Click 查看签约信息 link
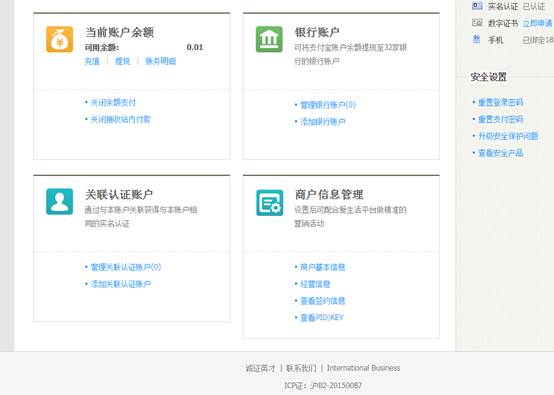The image size is (554, 395). pyautogui.click(x=323, y=301)
